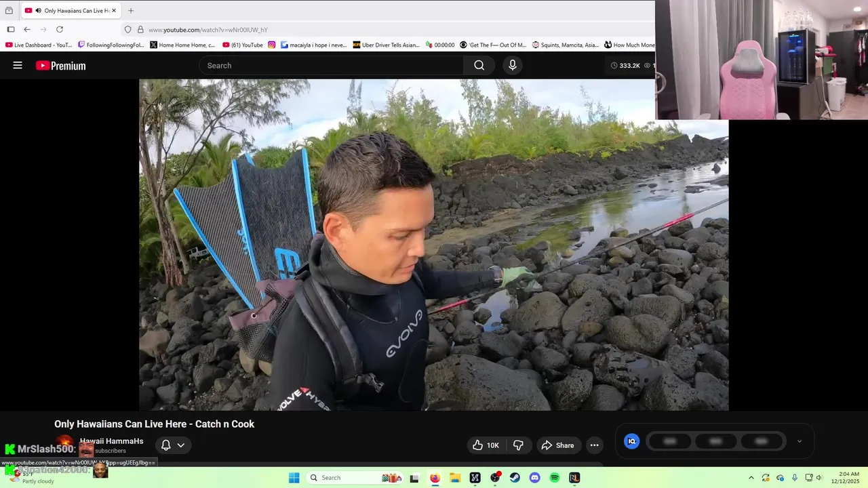Image resolution: width=868 pixels, height=488 pixels.
Task: Select the youtube.com address bar URL
Action: 208,30
